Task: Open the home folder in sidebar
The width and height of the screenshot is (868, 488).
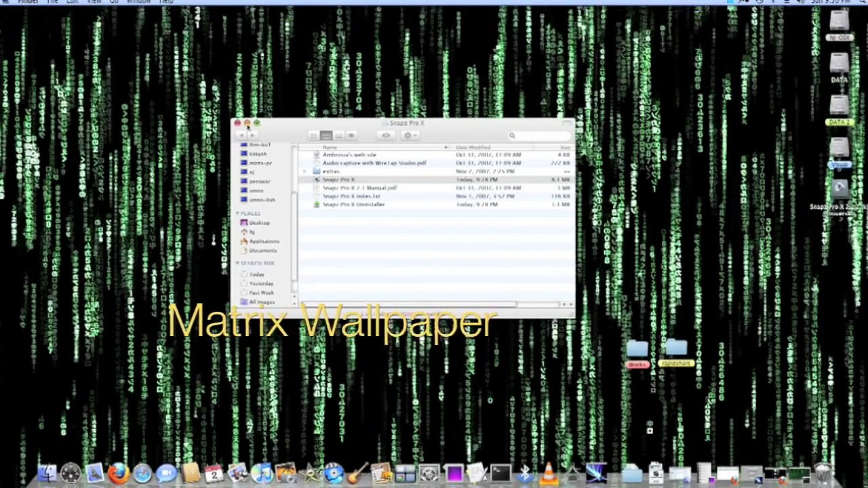Action: click(248, 232)
